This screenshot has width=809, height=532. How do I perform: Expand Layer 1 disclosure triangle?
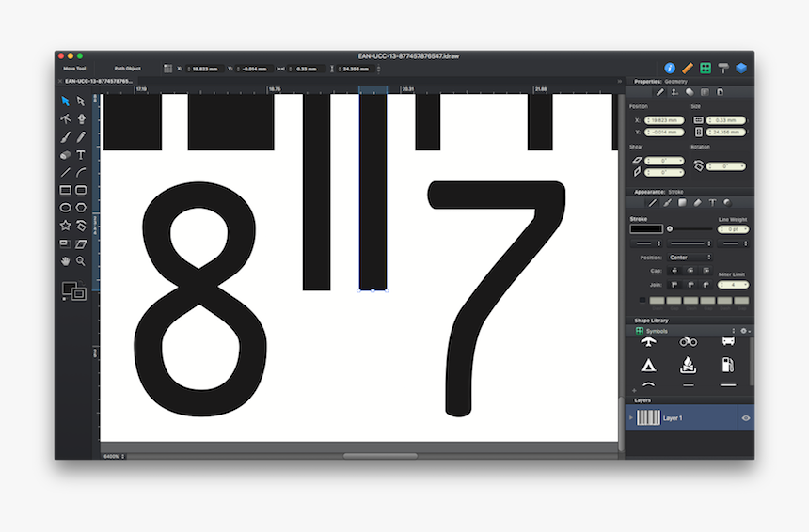click(631, 418)
